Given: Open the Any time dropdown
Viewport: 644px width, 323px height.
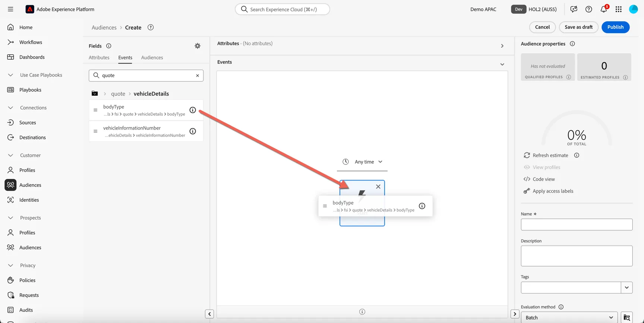Looking at the screenshot, I should pos(362,162).
